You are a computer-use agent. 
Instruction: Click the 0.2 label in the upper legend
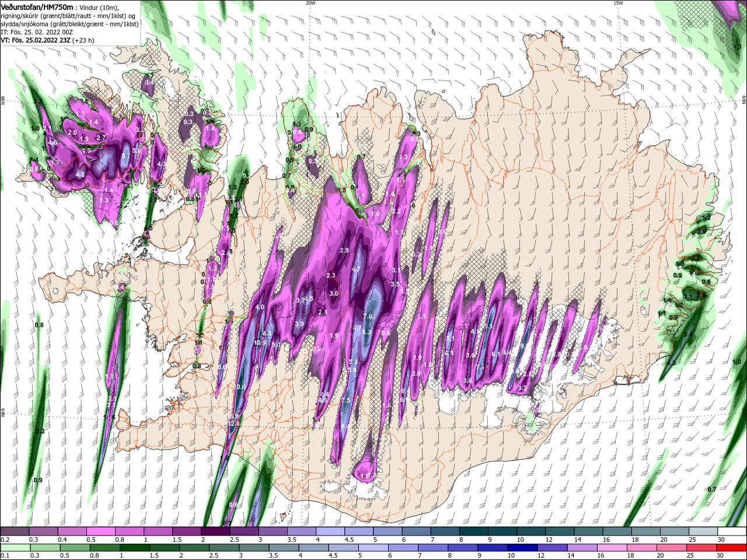click(5, 540)
